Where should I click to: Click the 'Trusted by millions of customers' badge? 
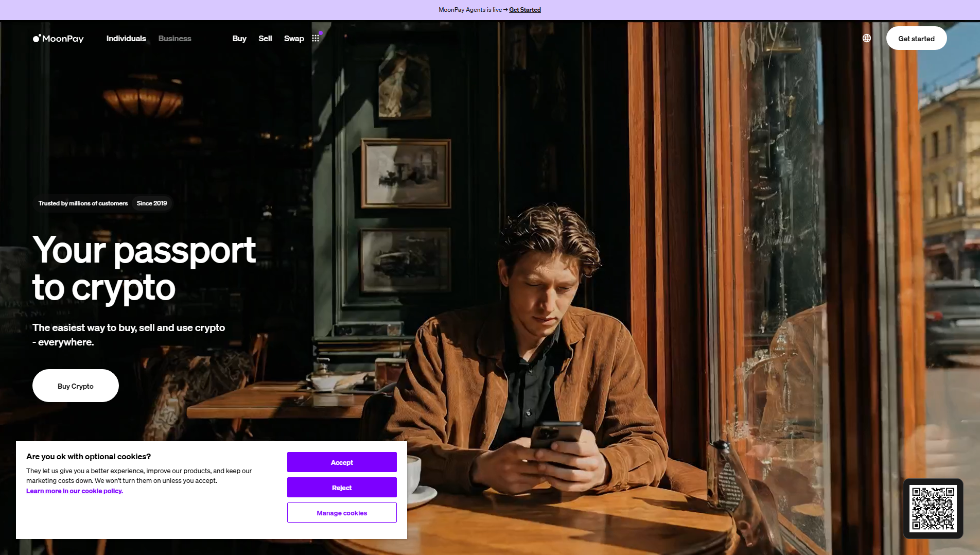[x=83, y=203]
